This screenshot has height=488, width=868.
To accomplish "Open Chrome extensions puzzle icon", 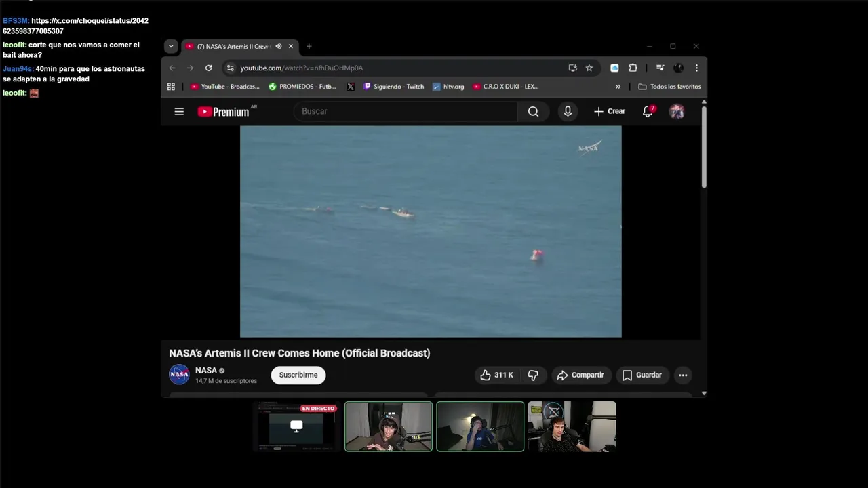I will pyautogui.click(x=633, y=68).
